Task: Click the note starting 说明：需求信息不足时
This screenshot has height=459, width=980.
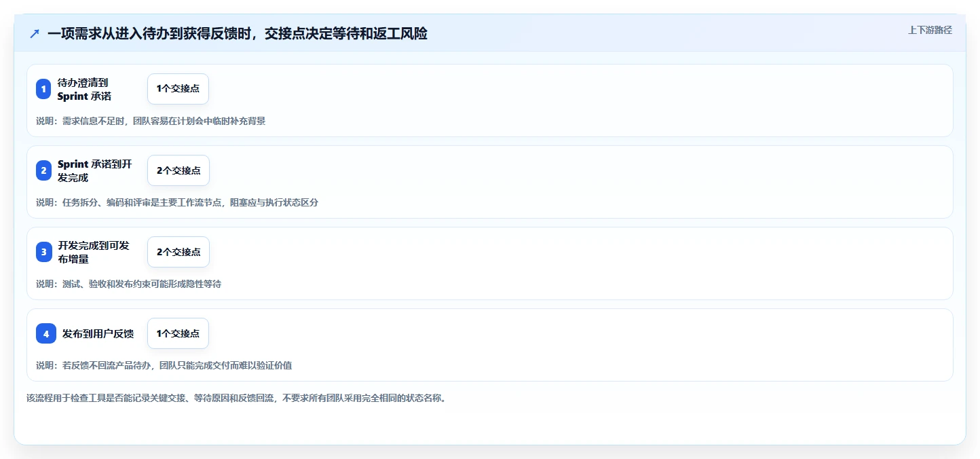Action: pyautogui.click(x=151, y=121)
